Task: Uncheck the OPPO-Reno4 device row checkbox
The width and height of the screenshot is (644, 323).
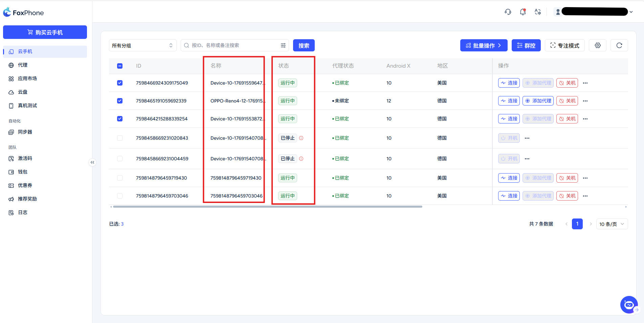Action: [x=120, y=101]
